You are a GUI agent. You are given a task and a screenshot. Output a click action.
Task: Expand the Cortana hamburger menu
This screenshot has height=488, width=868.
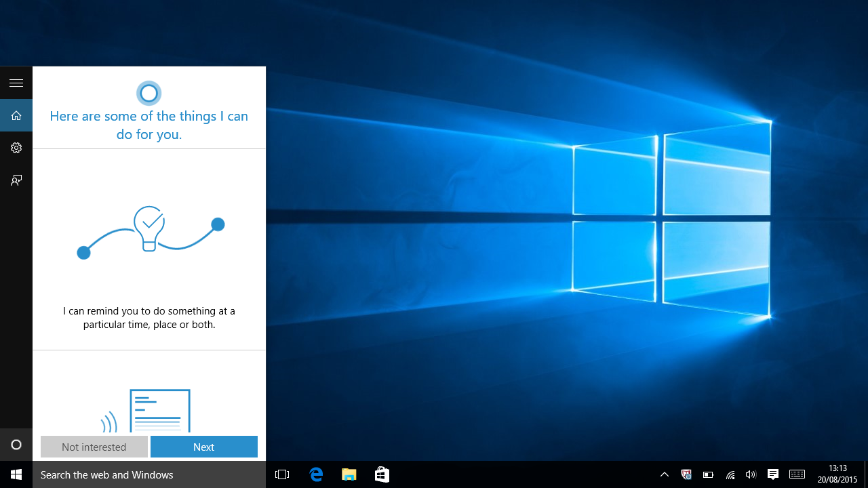[x=16, y=83]
